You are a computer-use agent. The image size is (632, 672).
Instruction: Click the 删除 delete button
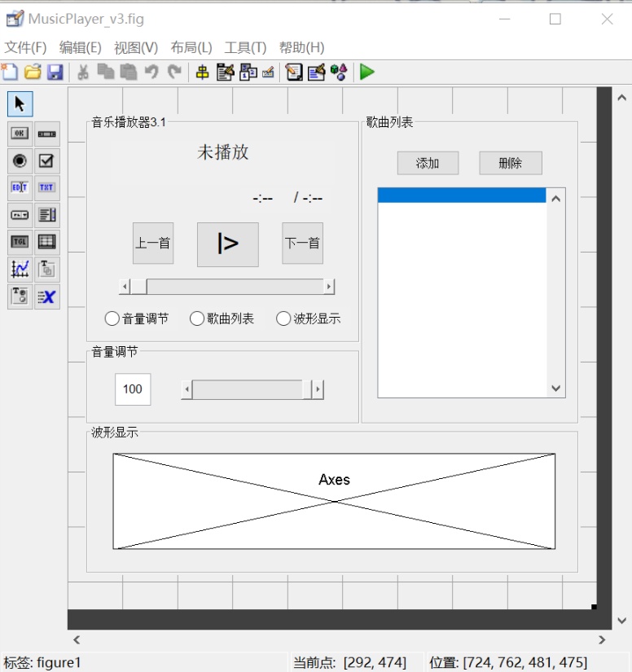(511, 163)
